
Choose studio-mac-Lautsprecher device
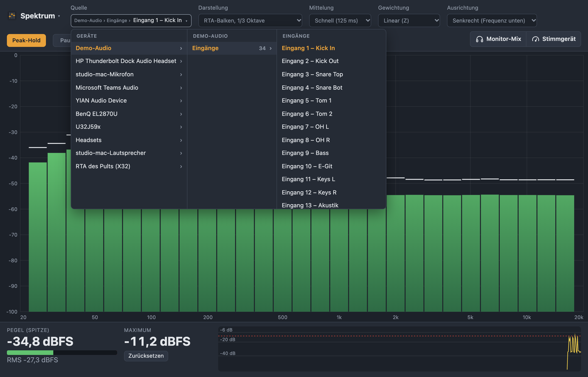(x=129, y=153)
